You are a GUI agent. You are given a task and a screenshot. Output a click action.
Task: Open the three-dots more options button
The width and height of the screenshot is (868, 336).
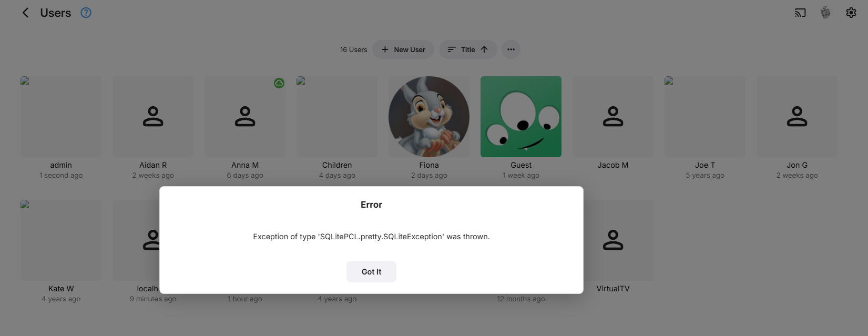(x=511, y=49)
